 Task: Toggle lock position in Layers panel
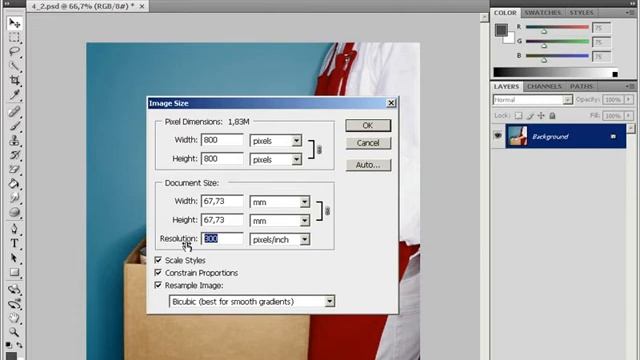pyautogui.click(x=541, y=116)
